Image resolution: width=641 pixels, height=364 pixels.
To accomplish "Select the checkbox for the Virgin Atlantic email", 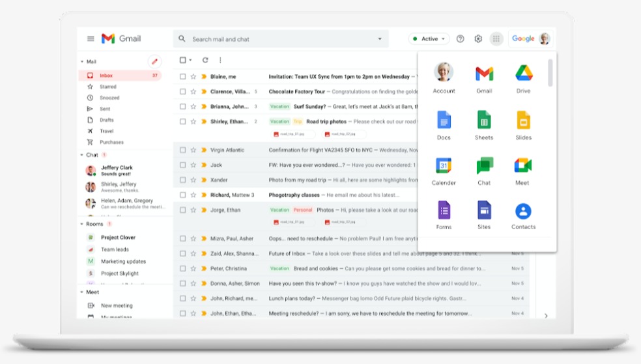I will point(183,150).
